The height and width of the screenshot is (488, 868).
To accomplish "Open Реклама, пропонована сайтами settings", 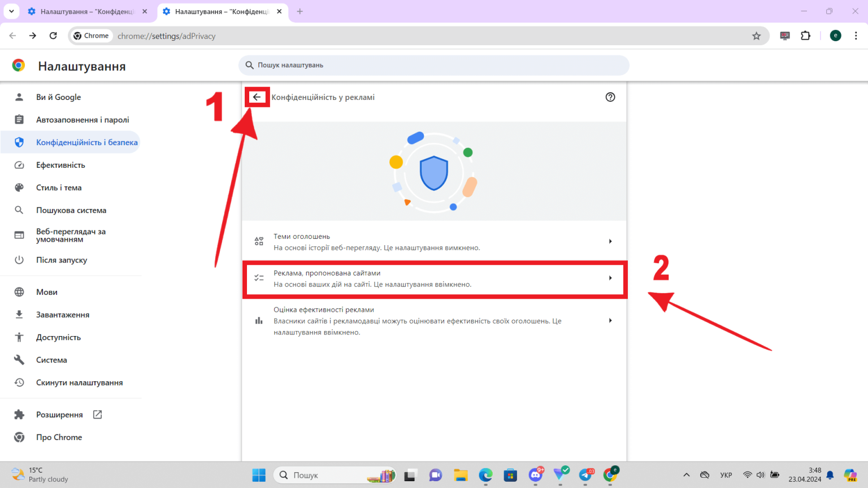I will coord(434,278).
